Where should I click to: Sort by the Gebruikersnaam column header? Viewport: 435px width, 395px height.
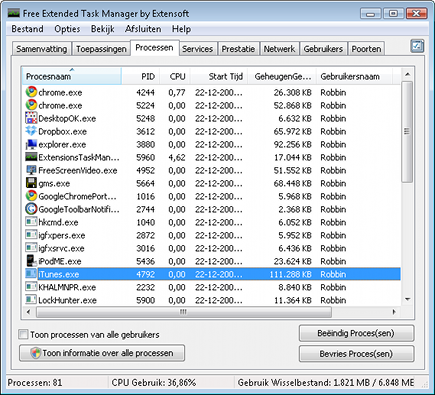tap(354, 76)
